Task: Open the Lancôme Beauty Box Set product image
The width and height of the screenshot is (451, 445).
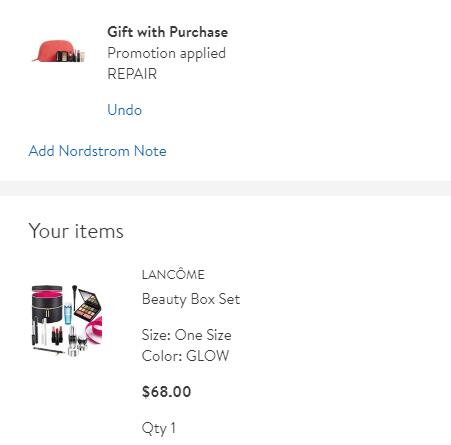Action: tap(67, 320)
